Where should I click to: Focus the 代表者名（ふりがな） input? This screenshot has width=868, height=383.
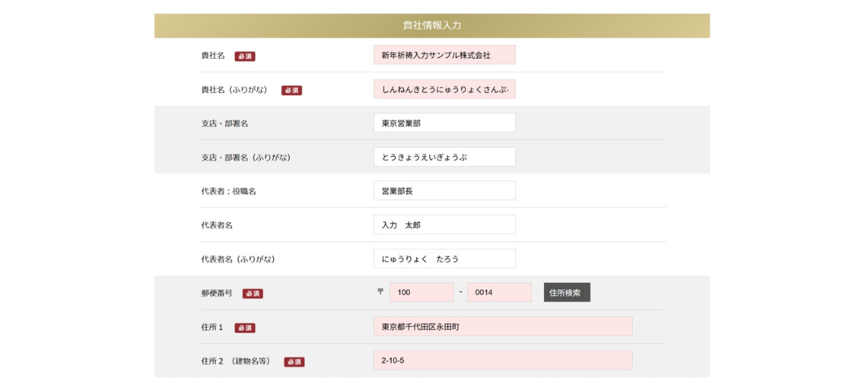click(x=444, y=258)
